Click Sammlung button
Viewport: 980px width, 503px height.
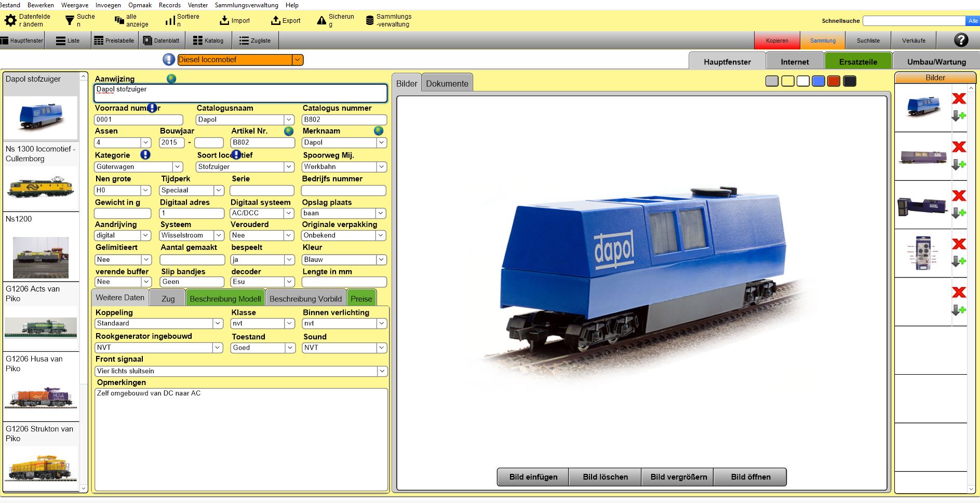click(823, 41)
